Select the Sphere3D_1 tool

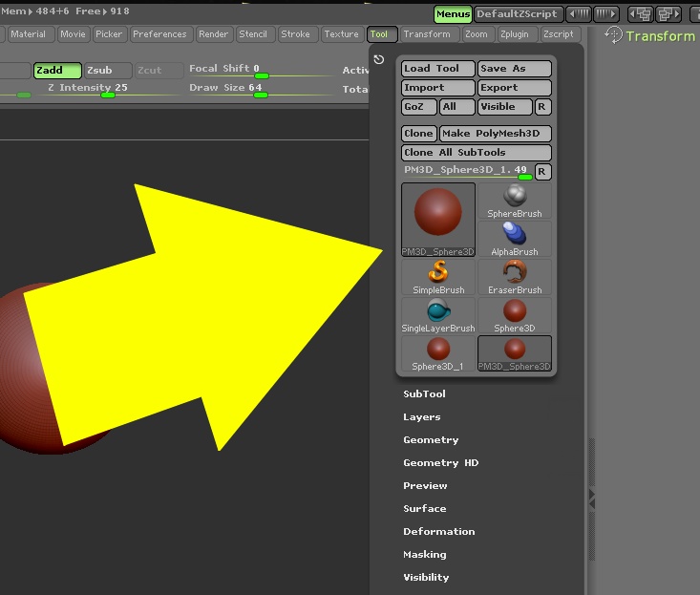pyautogui.click(x=438, y=354)
